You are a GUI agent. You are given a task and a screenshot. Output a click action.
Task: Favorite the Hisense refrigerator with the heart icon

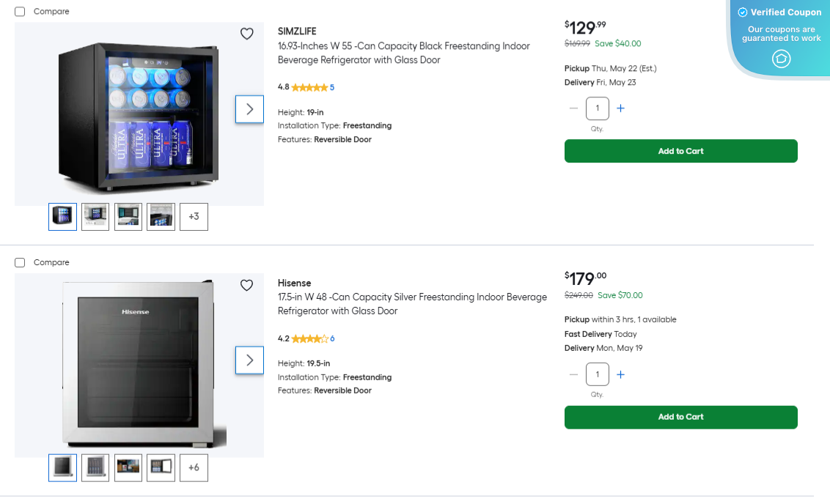click(x=246, y=285)
